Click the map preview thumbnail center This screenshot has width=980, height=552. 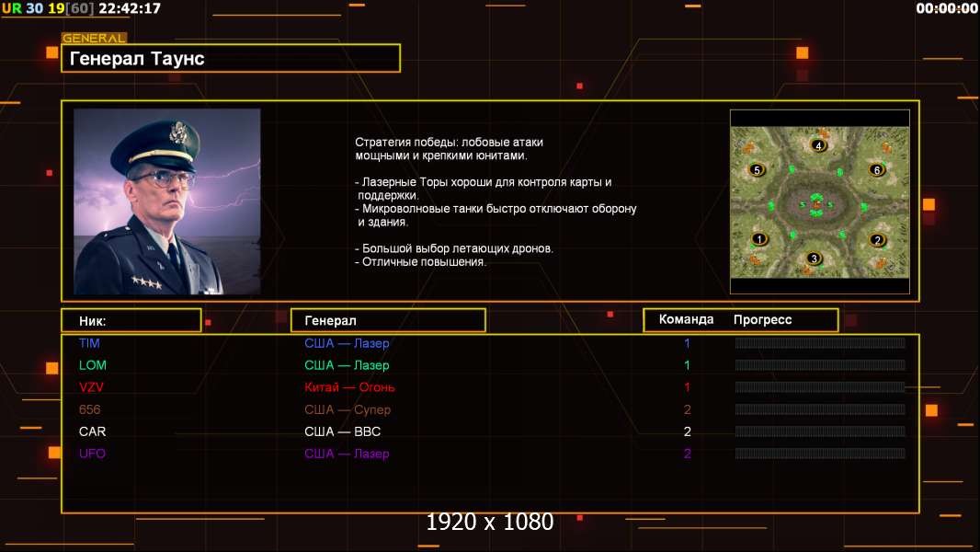click(820, 201)
